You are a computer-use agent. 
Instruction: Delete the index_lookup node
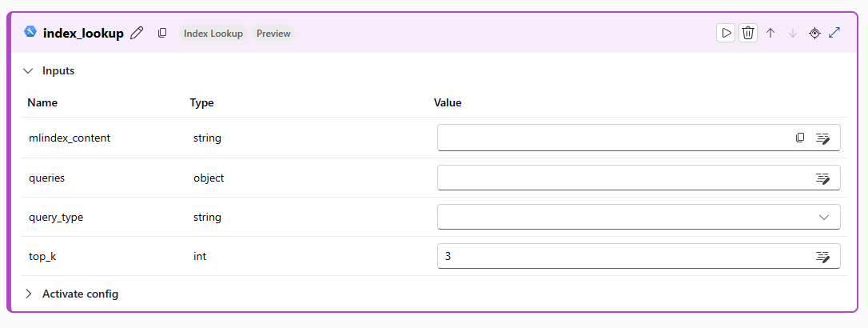pos(748,33)
